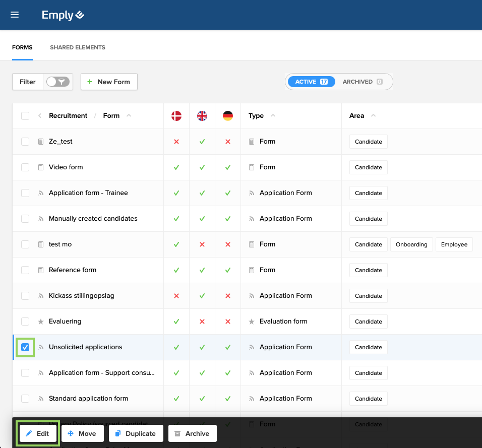482x448 pixels.
Task: Switch to the Shared Elements tab
Action: click(x=78, y=47)
